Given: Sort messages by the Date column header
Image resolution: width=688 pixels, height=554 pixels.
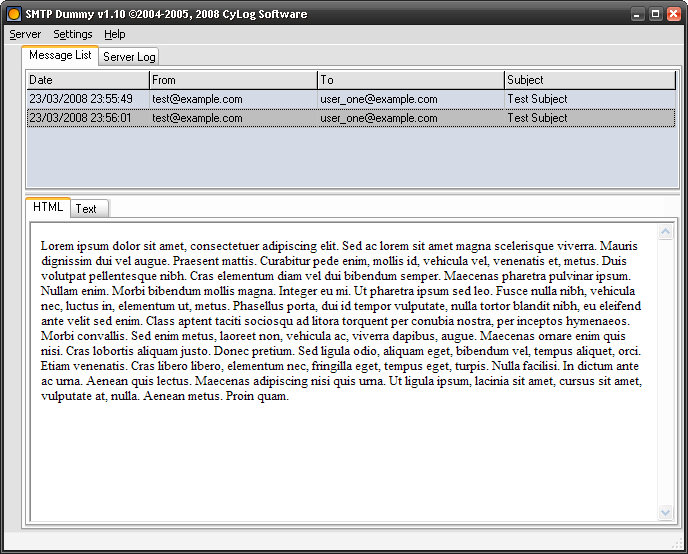Looking at the screenshot, I should tap(88, 80).
